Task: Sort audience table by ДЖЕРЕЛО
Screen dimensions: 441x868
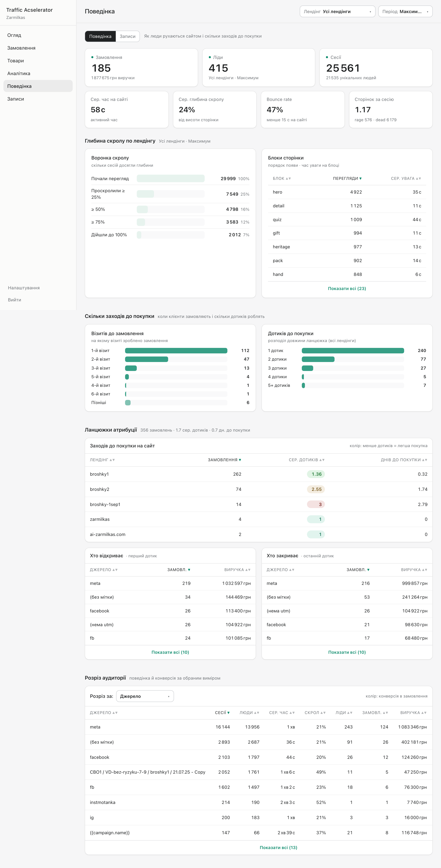Action: click(104, 713)
